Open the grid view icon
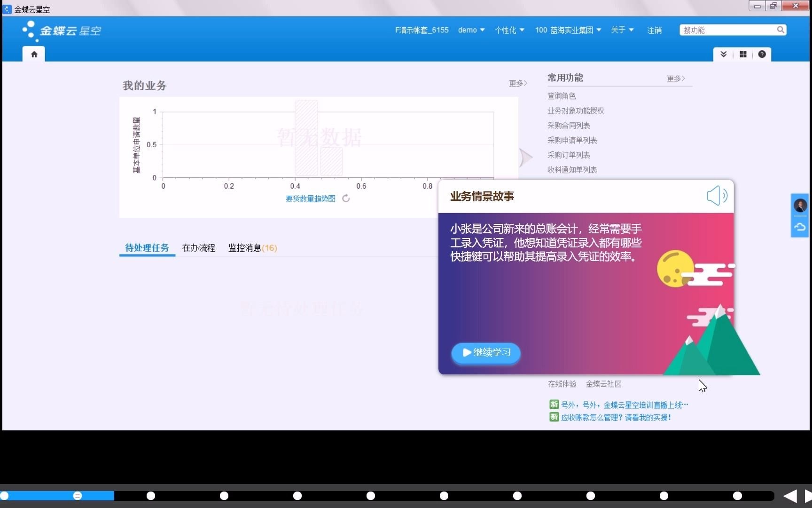Screen dimensions: 812x508 click(x=743, y=55)
